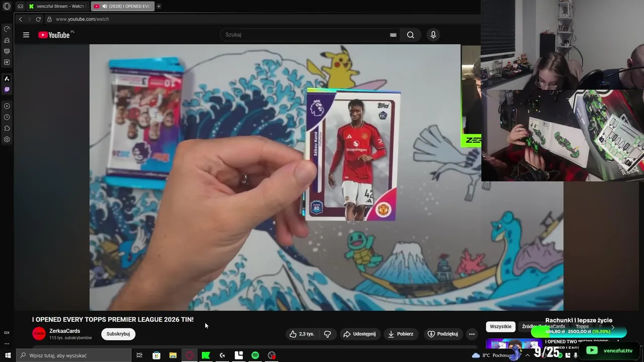
Task: Click the Udostępnij share button
Action: [x=359, y=334]
